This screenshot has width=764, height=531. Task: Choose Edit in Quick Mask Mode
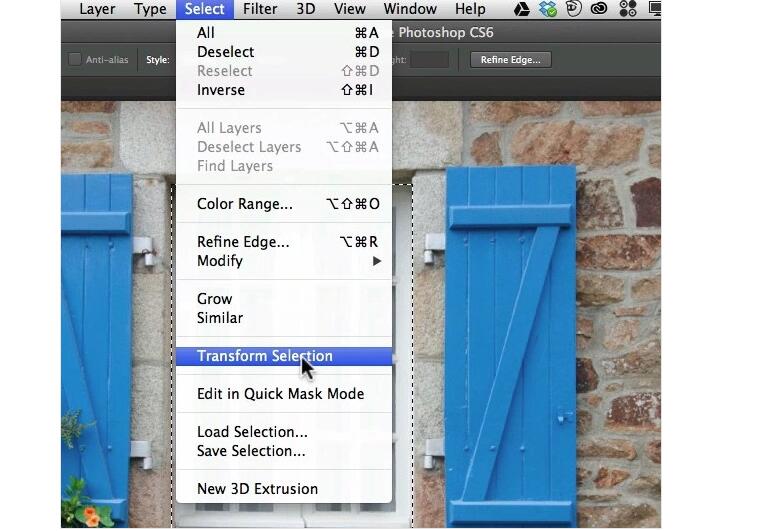(x=284, y=394)
